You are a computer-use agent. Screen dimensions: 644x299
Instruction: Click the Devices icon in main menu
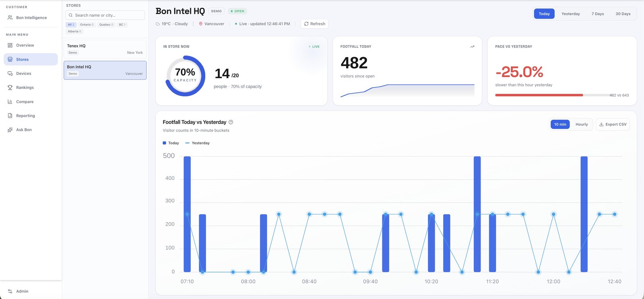pyautogui.click(x=10, y=74)
